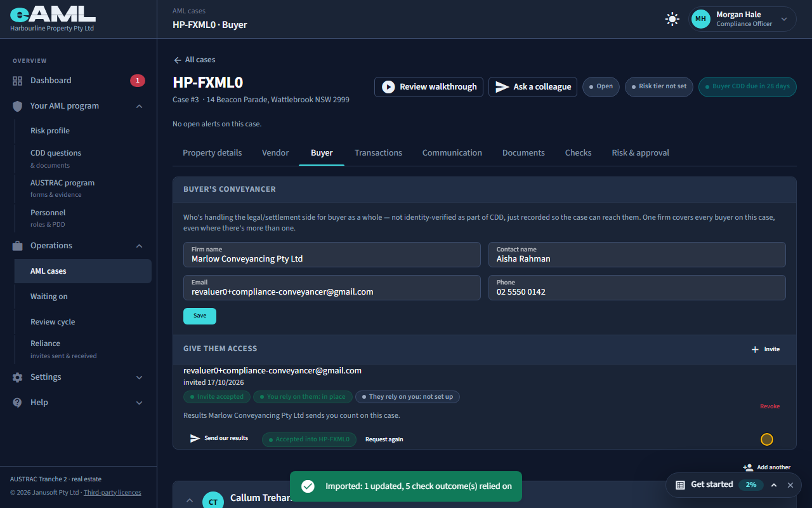812x508 pixels.
Task: Open the Risk profile sidebar item
Action: coord(83,131)
